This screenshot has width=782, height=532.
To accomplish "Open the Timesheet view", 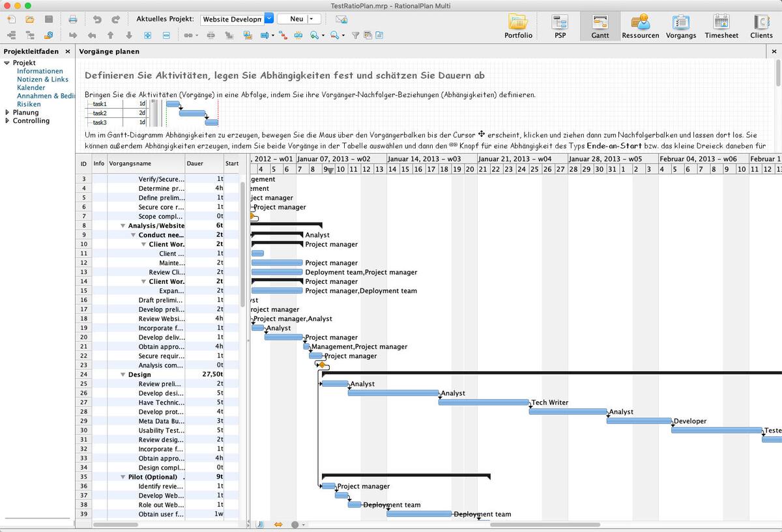I will pyautogui.click(x=721, y=26).
